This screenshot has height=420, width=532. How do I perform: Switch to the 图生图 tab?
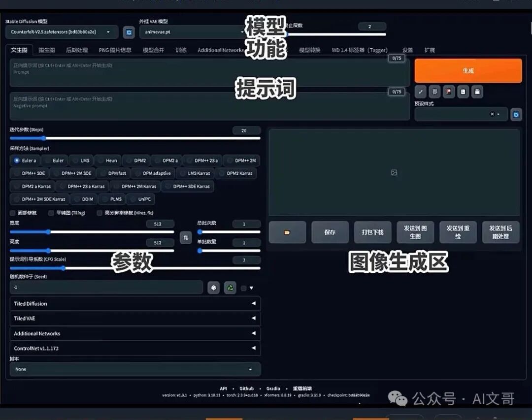(46, 49)
